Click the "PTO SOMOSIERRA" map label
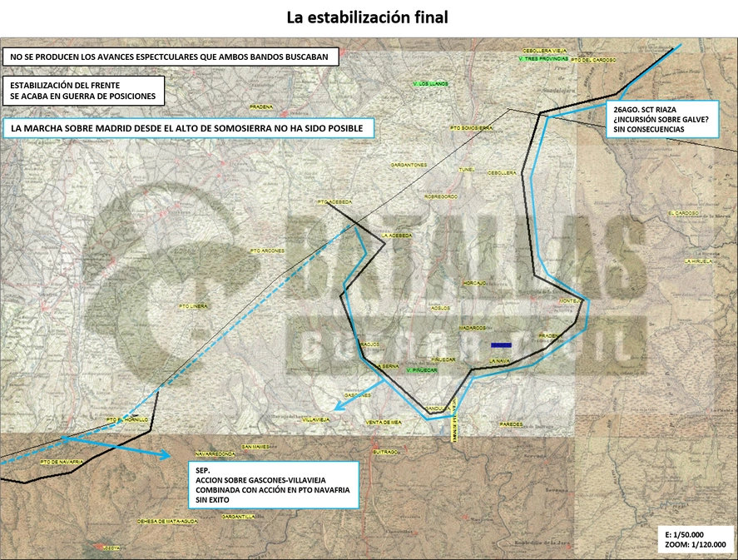Image resolution: width=738 pixels, height=560 pixels. [x=472, y=128]
